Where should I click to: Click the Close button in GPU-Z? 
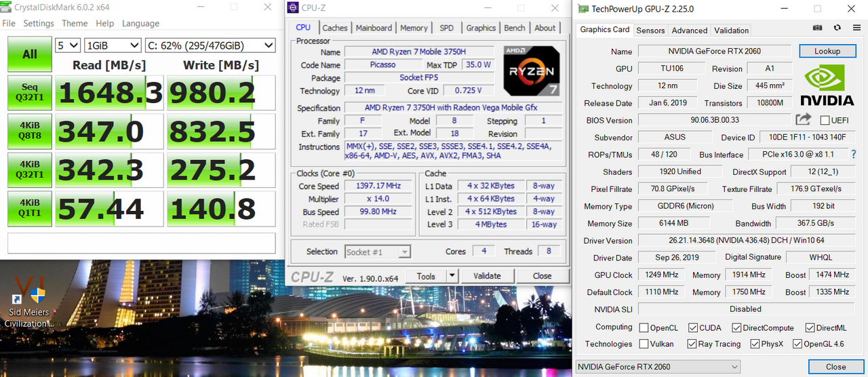pos(836,367)
